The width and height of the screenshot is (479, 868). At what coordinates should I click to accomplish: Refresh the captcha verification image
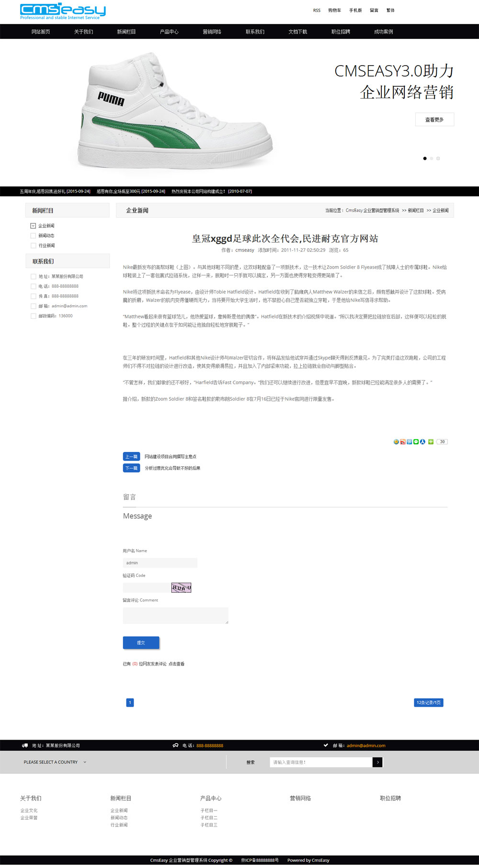pyautogui.click(x=181, y=587)
